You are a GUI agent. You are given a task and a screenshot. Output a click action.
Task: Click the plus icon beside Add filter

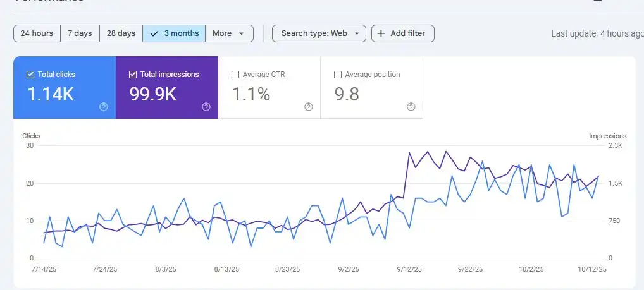[x=381, y=33]
